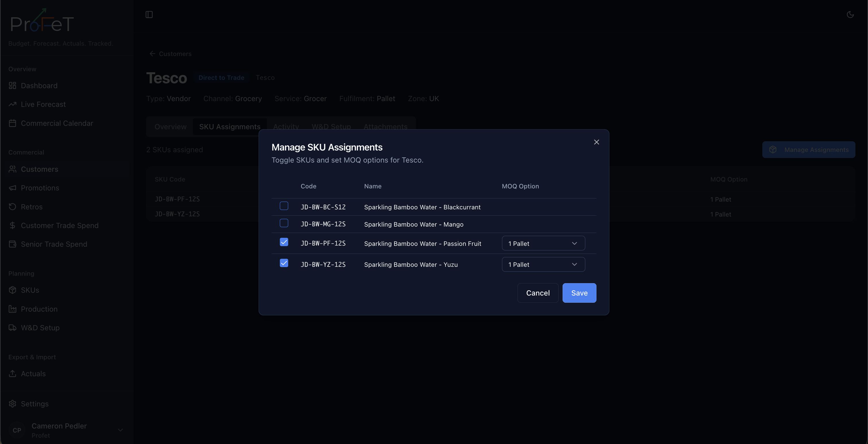Go to Commercial Calendar page
The height and width of the screenshot is (444, 868).
67,123
